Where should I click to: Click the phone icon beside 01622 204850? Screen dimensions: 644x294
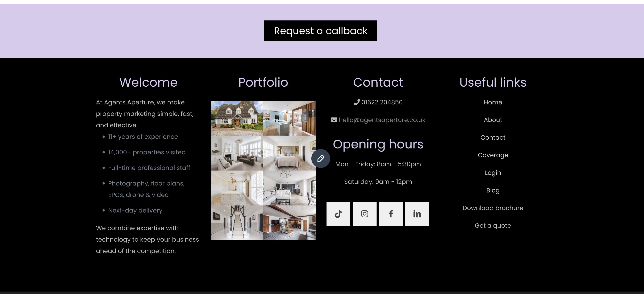point(356,102)
